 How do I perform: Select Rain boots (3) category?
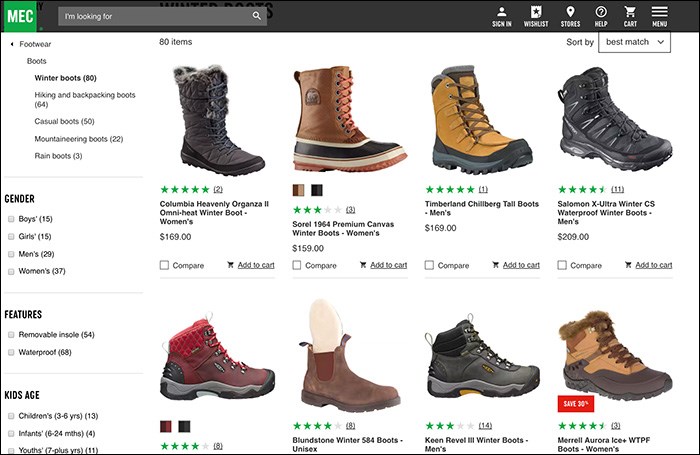pyautogui.click(x=58, y=156)
